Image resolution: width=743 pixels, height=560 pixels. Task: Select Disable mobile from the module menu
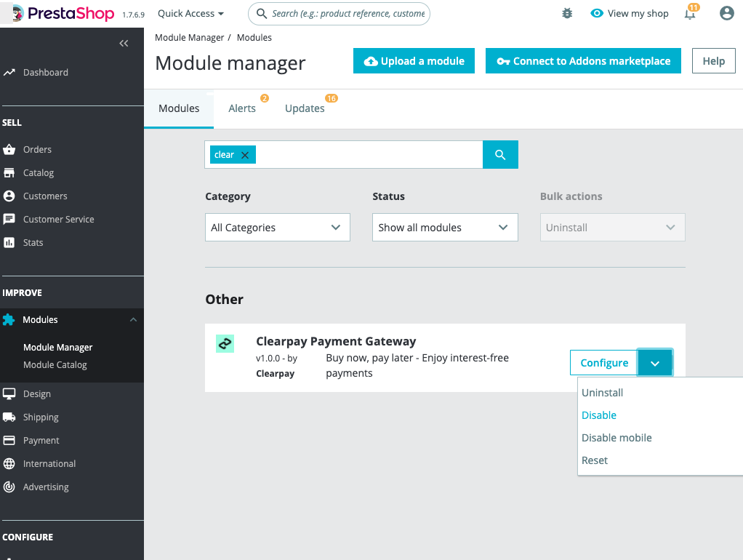pos(617,438)
